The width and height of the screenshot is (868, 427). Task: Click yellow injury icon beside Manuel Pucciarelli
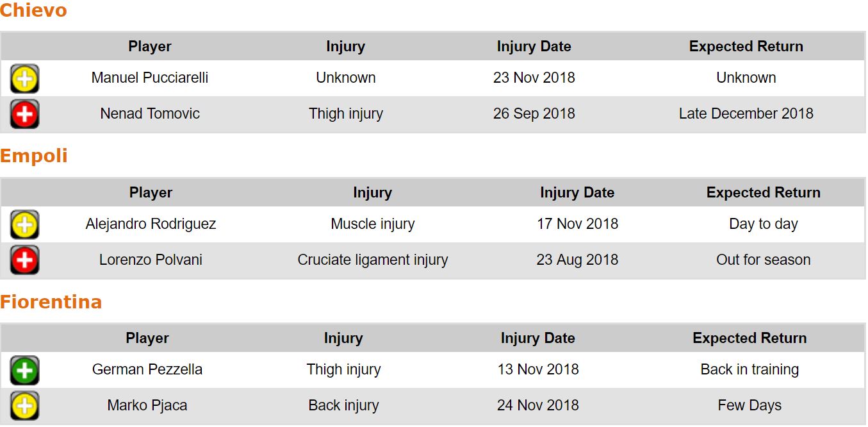(x=24, y=79)
